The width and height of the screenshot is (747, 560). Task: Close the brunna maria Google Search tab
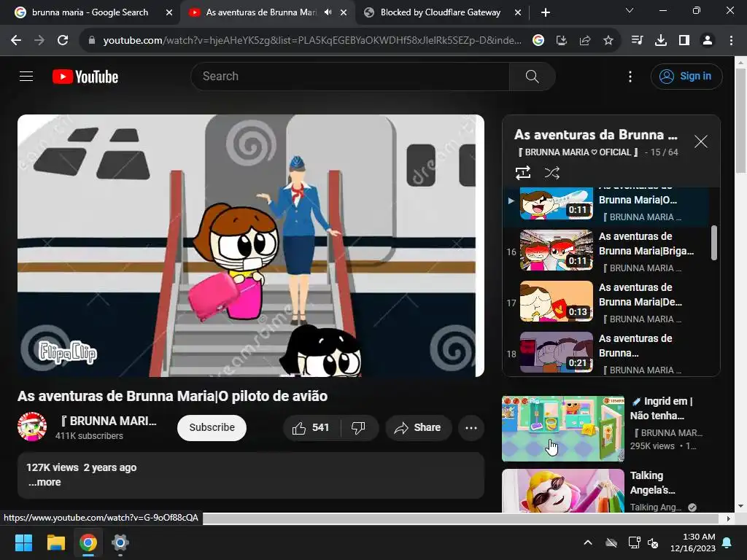tap(169, 13)
